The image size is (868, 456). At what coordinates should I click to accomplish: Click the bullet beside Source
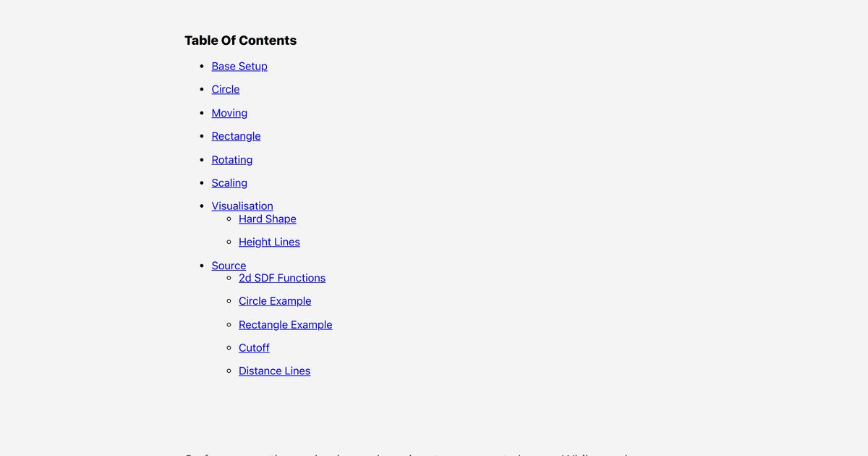202,266
